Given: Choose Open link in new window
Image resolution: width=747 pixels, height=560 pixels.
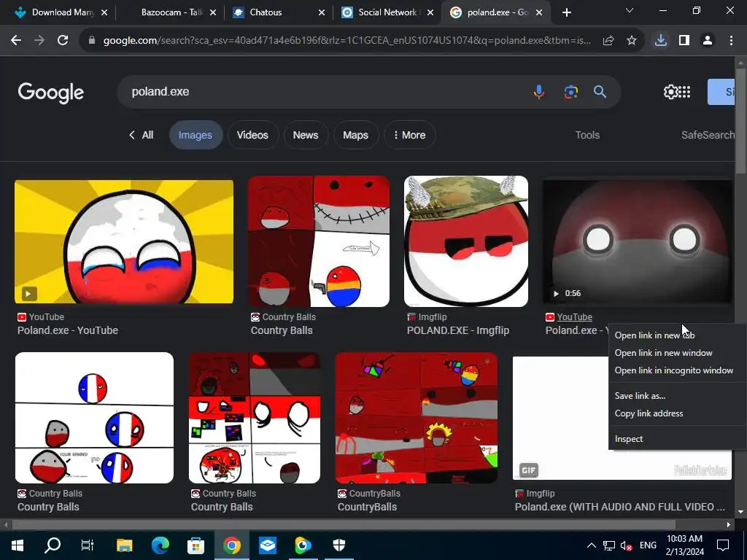Looking at the screenshot, I should click(677, 353).
